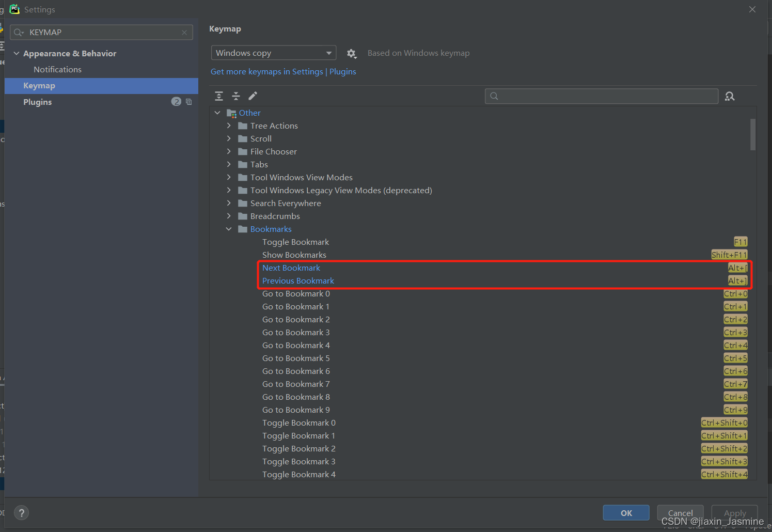Clear the KEYMAP search with the X icon
Image resolution: width=772 pixels, height=532 pixels.
click(x=184, y=32)
